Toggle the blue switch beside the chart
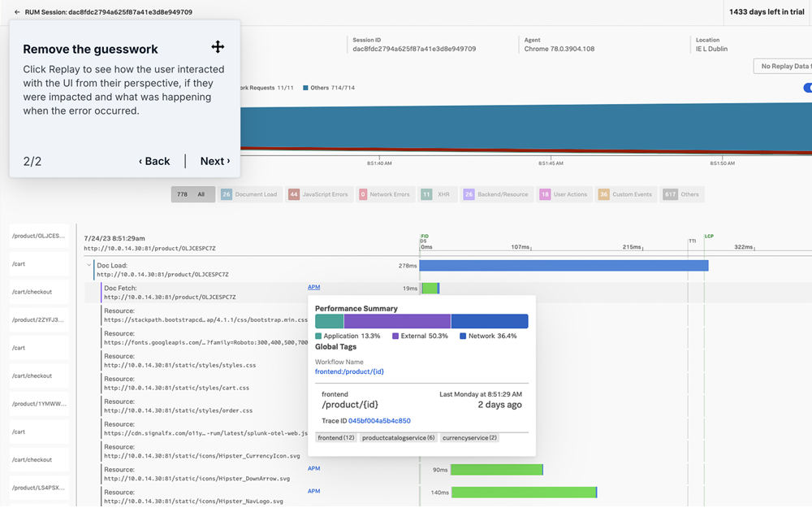The image size is (812, 508). coord(808,88)
